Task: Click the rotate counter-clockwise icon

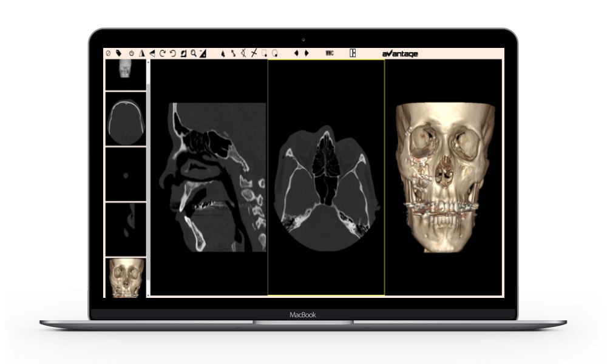Action: [x=172, y=53]
